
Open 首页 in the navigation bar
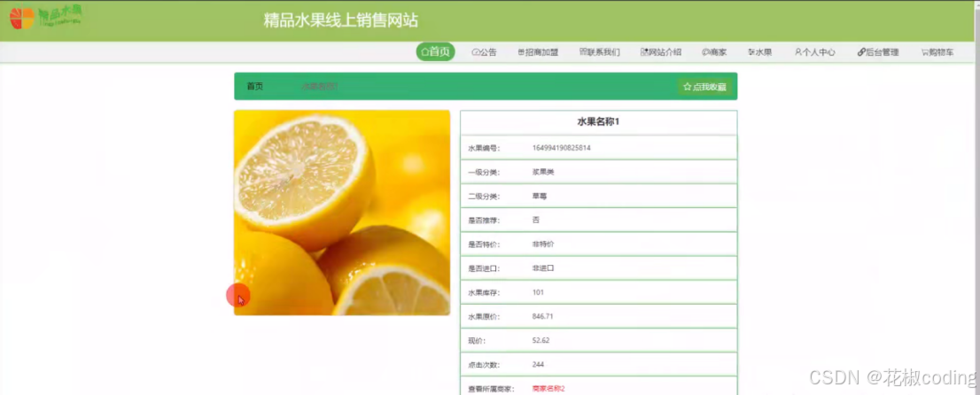point(436,52)
